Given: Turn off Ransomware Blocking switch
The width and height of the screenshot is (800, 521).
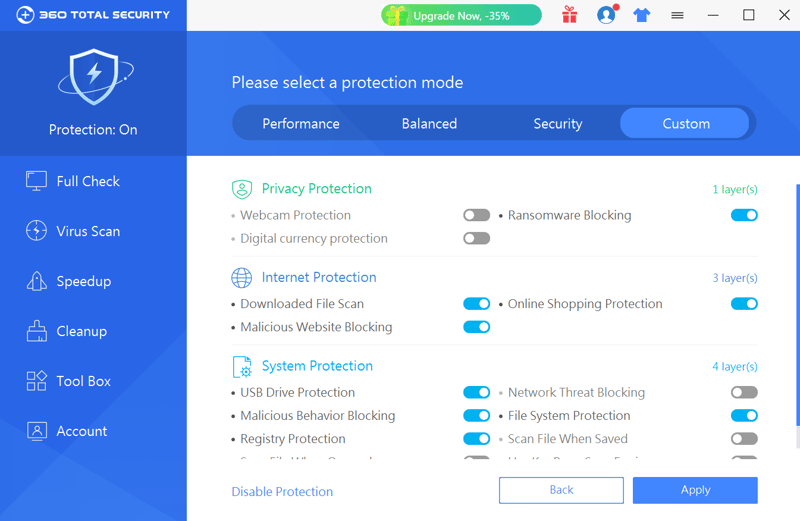Looking at the screenshot, I should 744,215.
